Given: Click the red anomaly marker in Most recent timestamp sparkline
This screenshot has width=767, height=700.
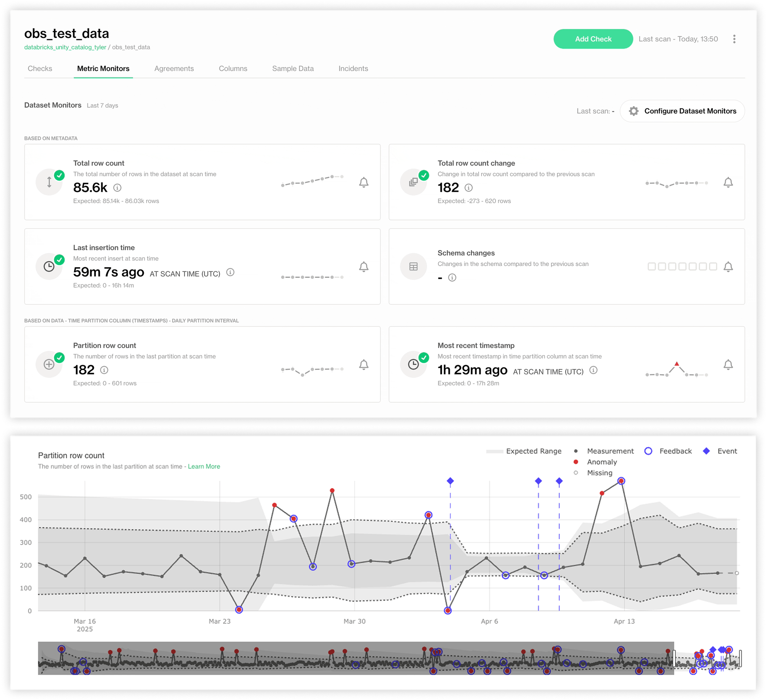Looking at the screenshot, I should click(676, 364).
